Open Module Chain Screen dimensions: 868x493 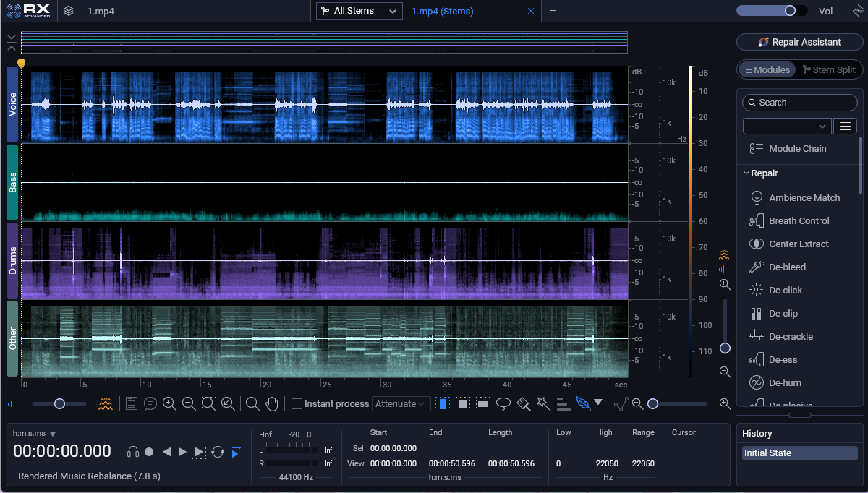pyautogui.click(x=797, y=148)
